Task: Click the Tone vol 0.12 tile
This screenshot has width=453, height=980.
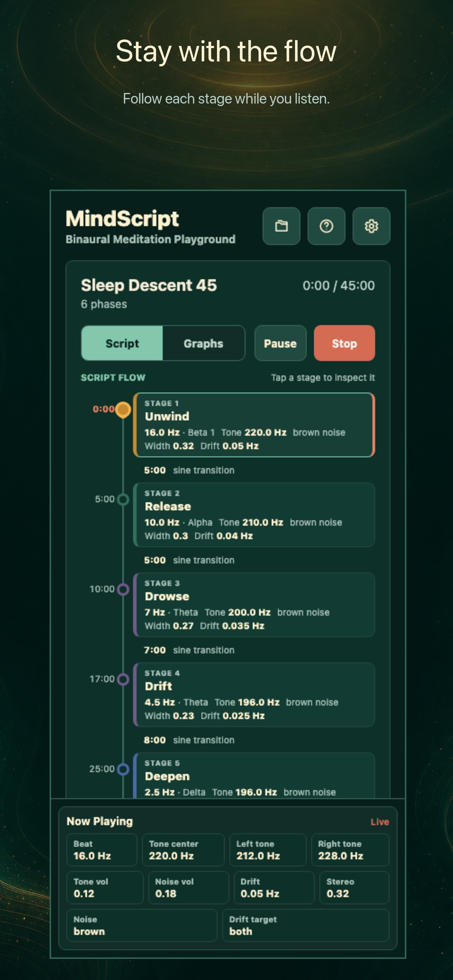Action: point(105,887)
